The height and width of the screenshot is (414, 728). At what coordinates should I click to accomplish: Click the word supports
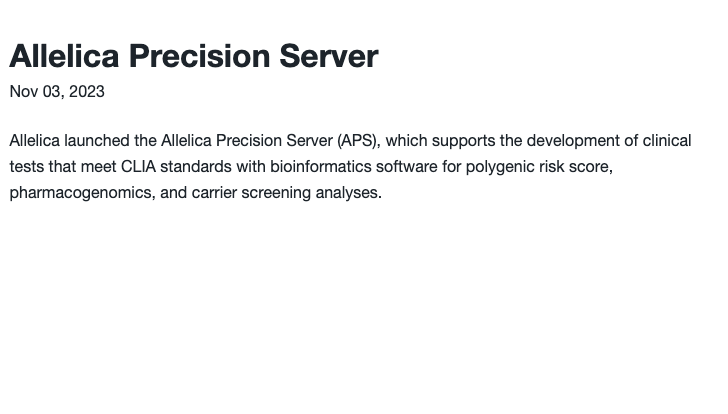pos(463,141)
